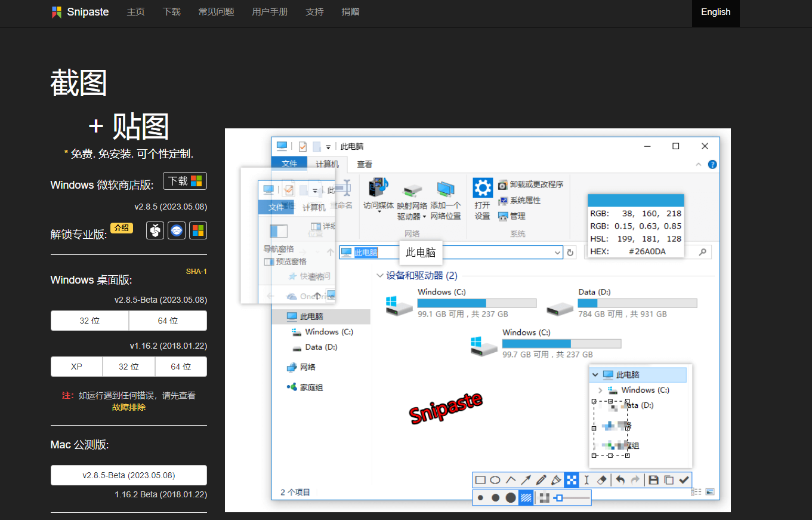
Task: Undo the last annotation
Action: (x=620, y=480)
